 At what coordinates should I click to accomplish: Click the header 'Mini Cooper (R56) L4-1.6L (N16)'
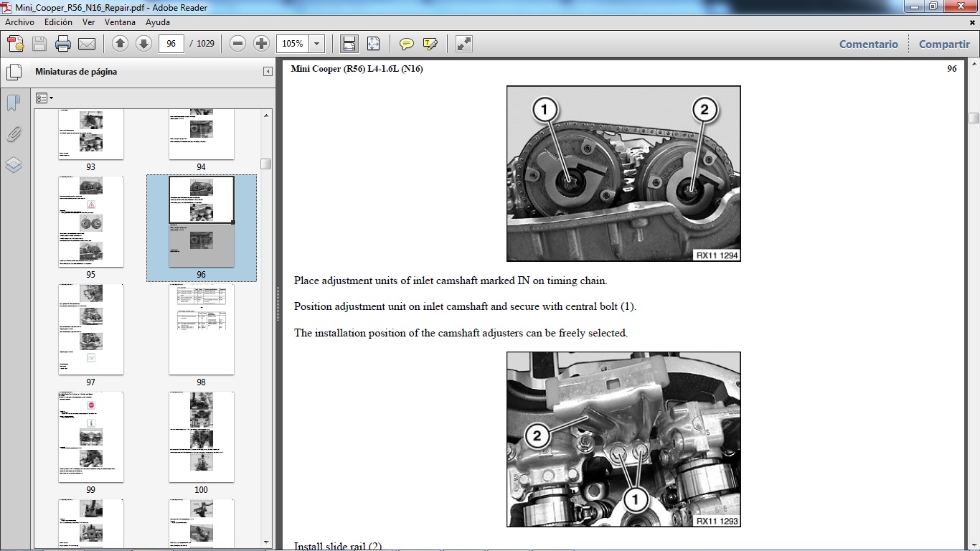coord(357,69)
